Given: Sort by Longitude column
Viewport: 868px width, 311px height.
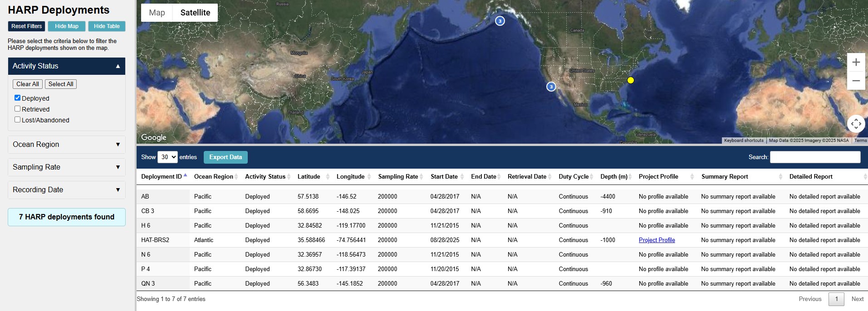Looking at the screenshot, I should pos(353,177).
